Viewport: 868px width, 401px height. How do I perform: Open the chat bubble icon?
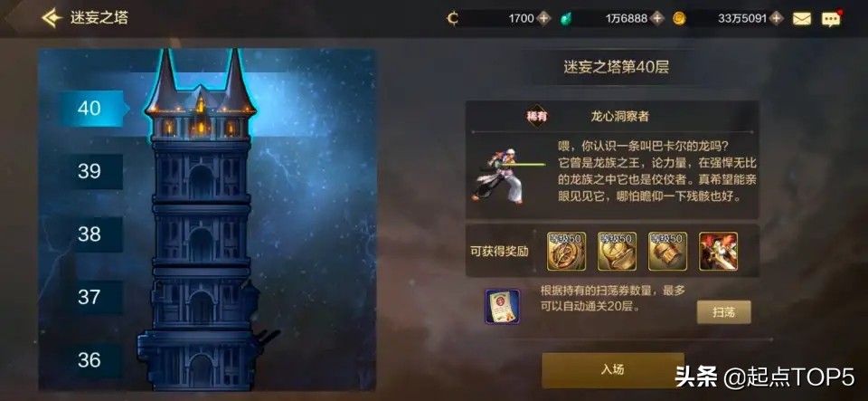[830, 19]
